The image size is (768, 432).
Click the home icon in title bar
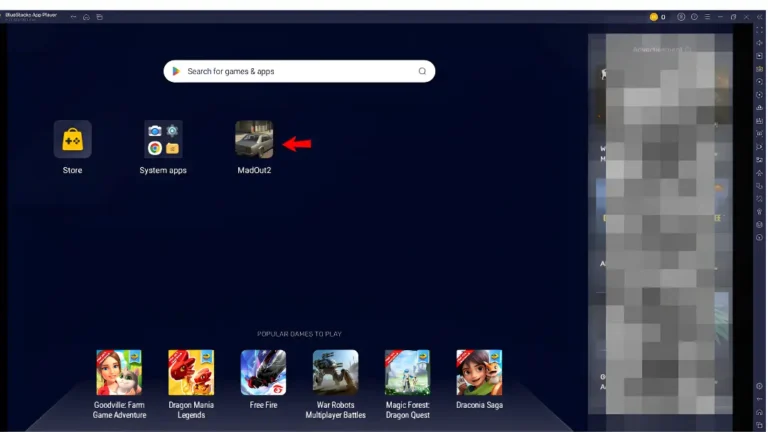pyautogui.click(x=86, y=17)
